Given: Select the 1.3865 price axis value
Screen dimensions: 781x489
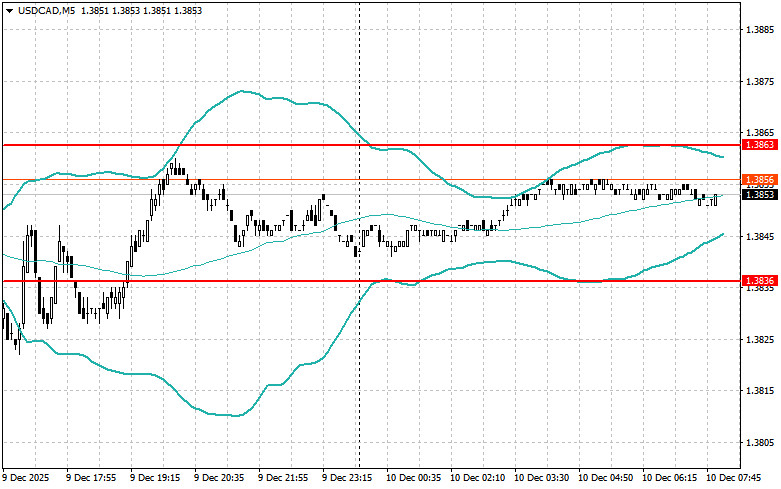Looking at the screenshot, I should tap(760, 133).
